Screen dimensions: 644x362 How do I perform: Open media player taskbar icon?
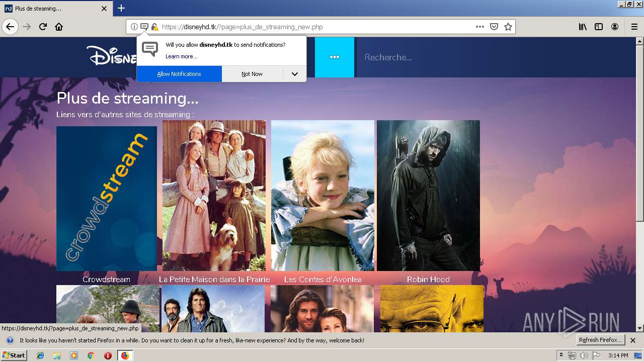point(74,355)
